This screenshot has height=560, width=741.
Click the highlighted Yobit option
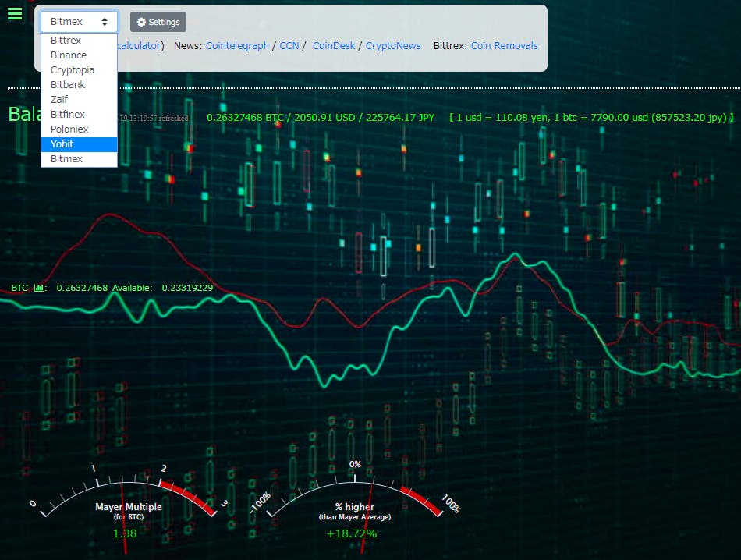(62, 144)
